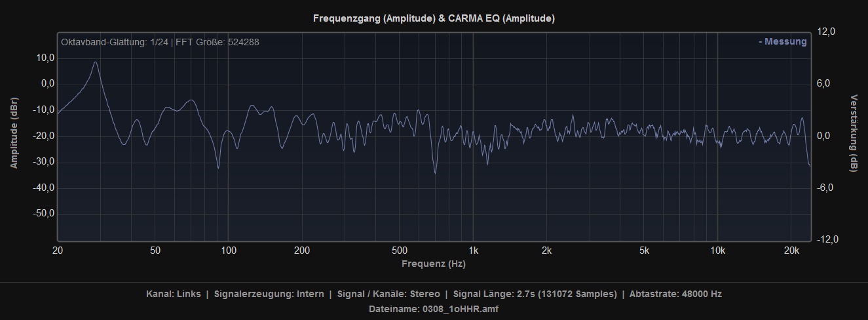Click the 10,0 tick on amplitude axis
Viewport: 868px width, 320px height.
[45, 58]
